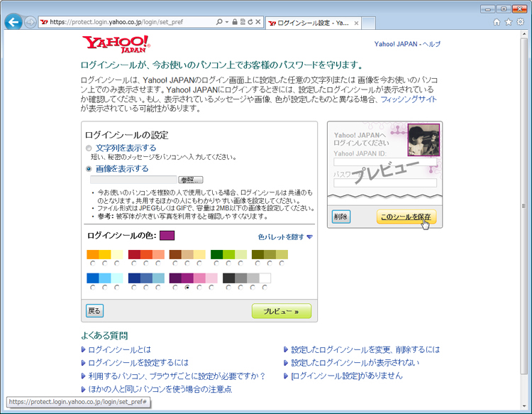Open the ヘルプ help link
532x414 pixels.
point(431,44)
